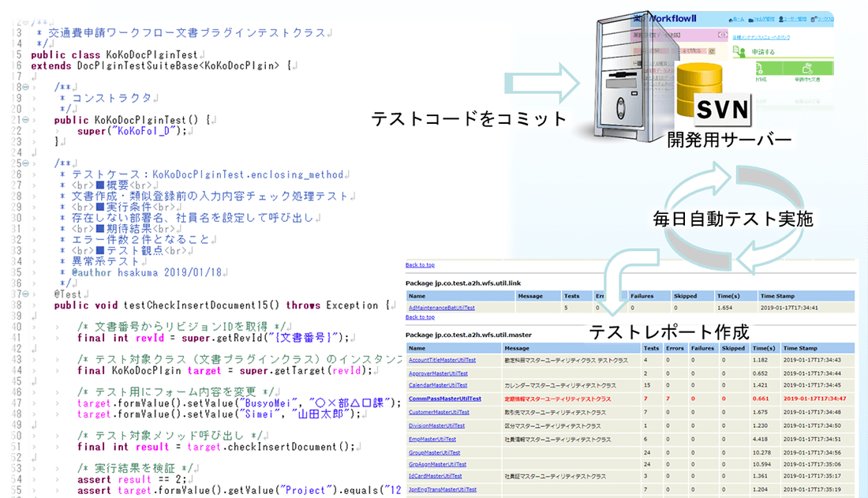868x498 pixels.
Task: Click the 'final int revId' code line
Action: pos(213,338)
